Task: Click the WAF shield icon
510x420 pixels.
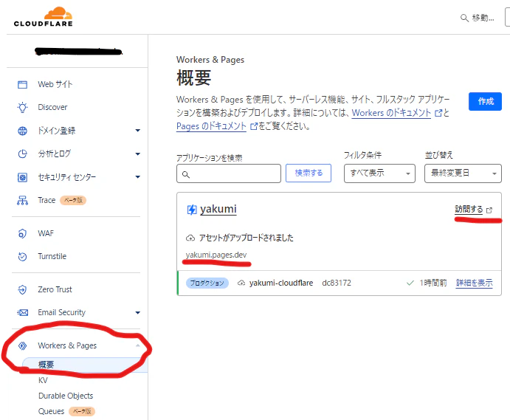Action: (x=22, y=233)
